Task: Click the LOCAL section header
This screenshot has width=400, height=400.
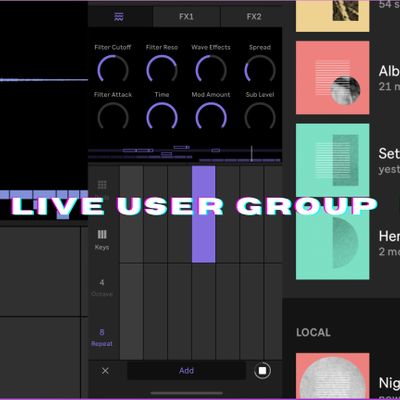Action: point(313,332)
